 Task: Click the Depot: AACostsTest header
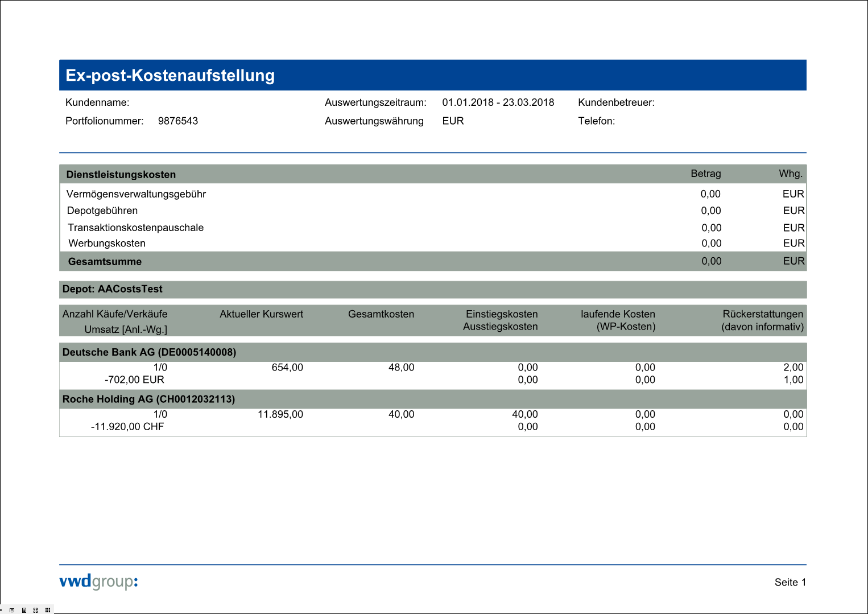tap(113, 289)
